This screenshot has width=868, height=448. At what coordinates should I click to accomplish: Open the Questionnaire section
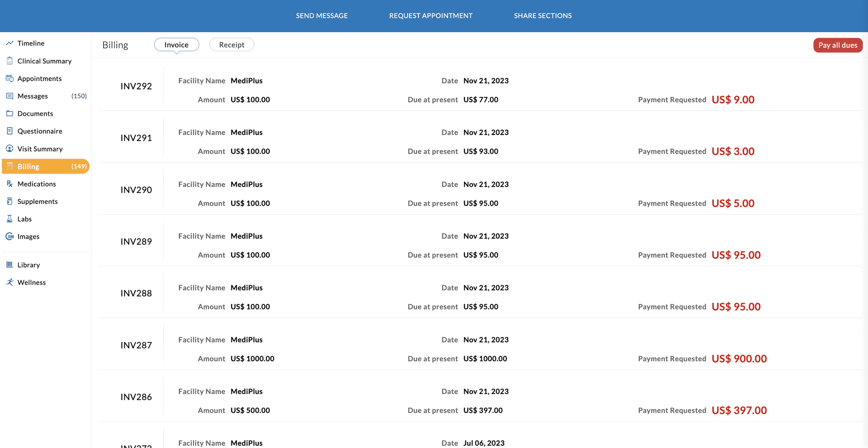[39, 131]
